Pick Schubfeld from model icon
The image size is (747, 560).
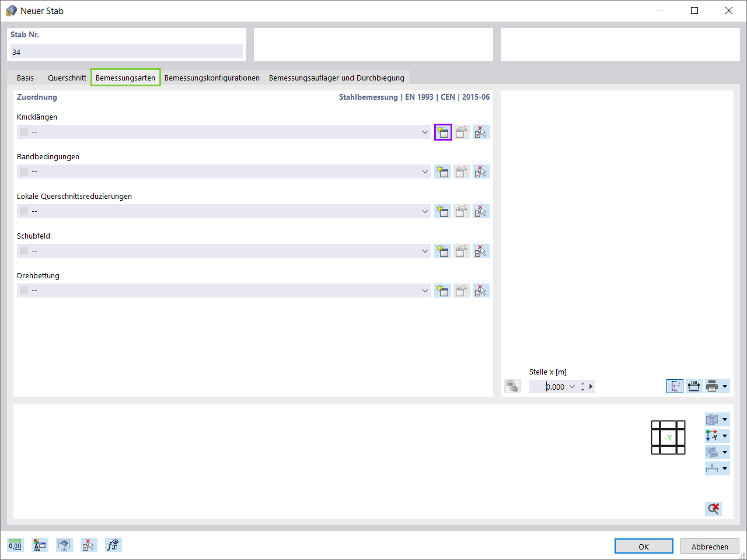[481, 251]
